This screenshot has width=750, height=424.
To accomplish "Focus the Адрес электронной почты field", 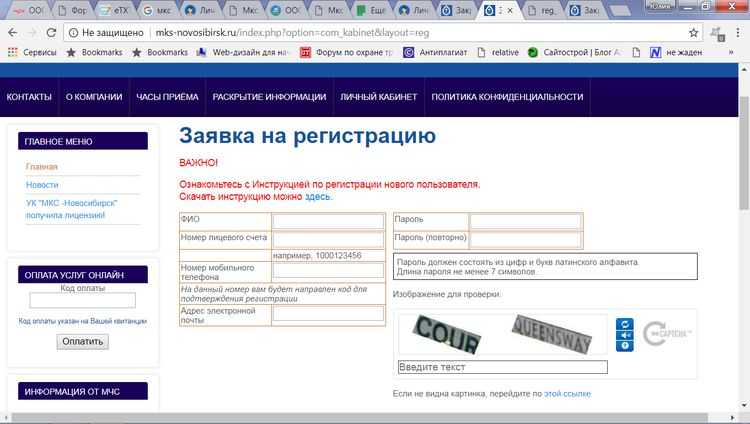I will tap(328, 313).
